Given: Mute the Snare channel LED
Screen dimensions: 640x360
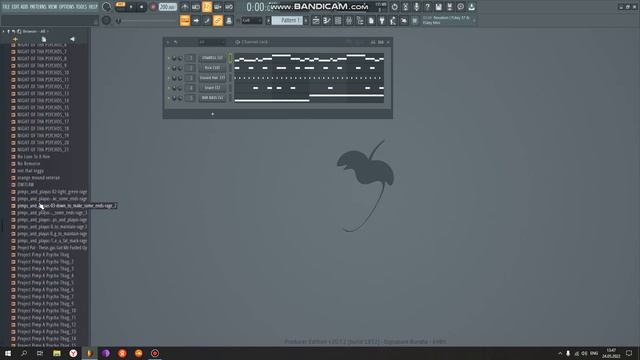Looking at the screenshot, I should click(x=169, y=88).
